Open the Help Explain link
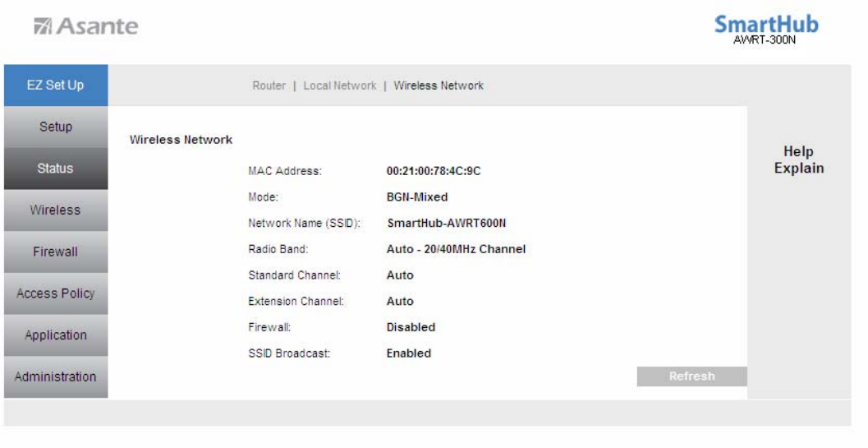The image size is (868, 448). point(799,159)
